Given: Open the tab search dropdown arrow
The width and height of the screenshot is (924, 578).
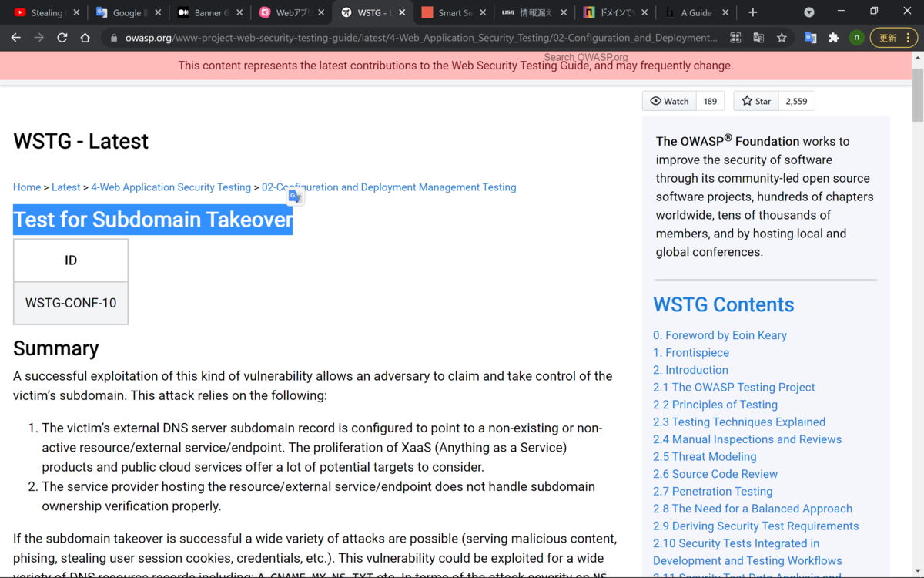Looking at the screenshot, I should (x=809, y=12).
